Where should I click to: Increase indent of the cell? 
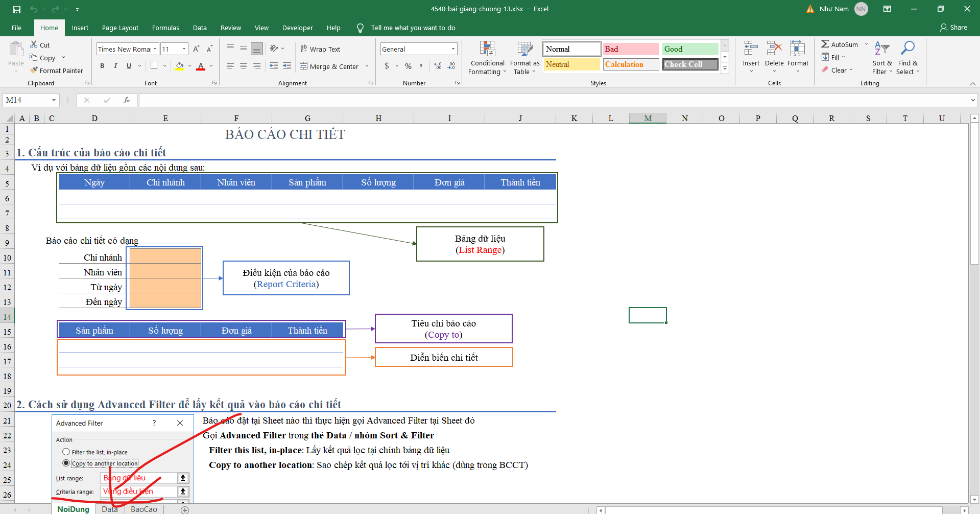(287, 66)
